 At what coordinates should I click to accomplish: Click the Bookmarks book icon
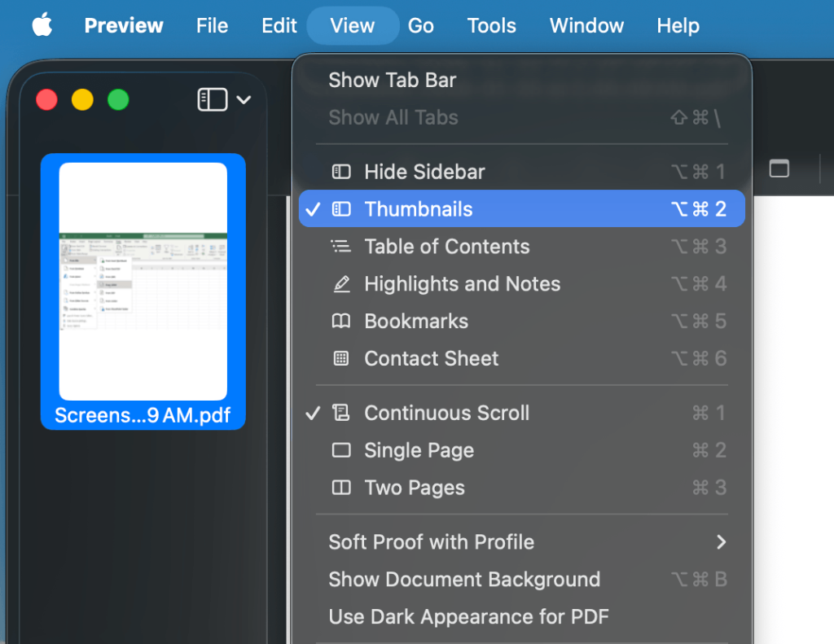click(340, 322)
